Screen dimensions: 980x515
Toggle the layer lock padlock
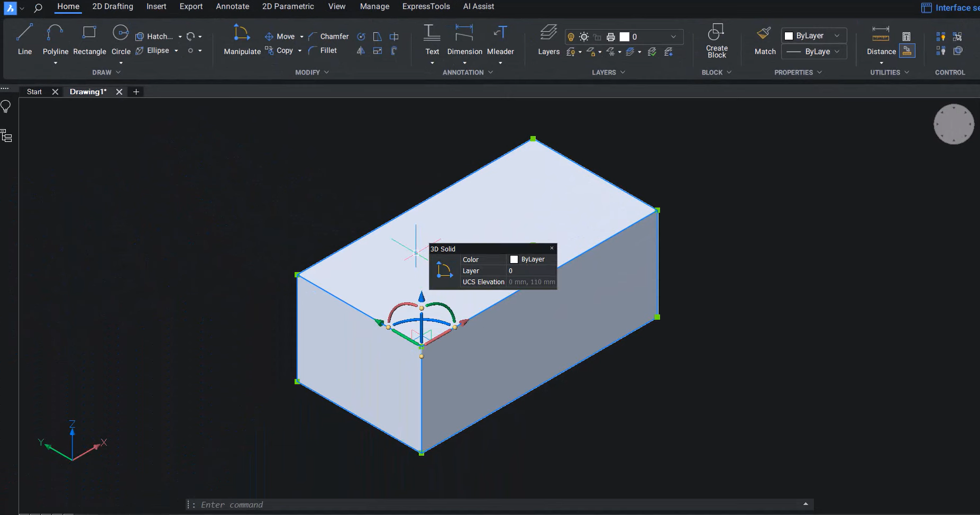tap(597, 37)
